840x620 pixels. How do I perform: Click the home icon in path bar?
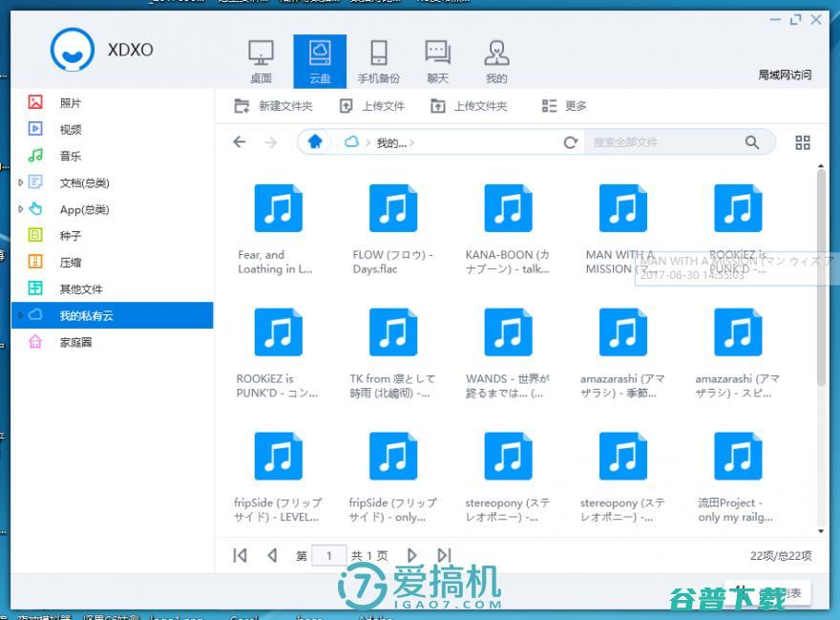(315, 141)
